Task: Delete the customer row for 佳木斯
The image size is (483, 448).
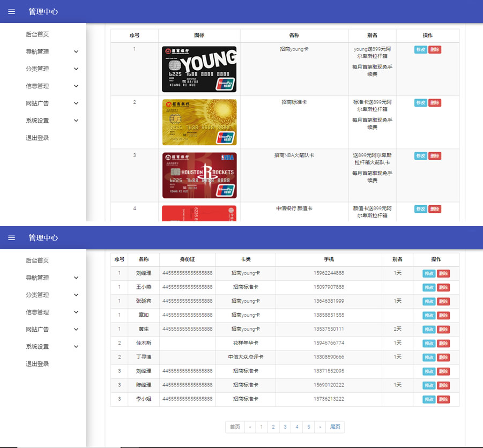Action: tap(443, 344)
